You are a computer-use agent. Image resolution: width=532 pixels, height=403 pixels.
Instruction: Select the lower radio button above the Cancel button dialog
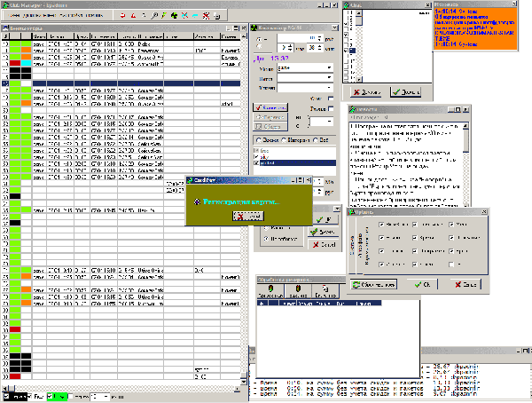[266, 239]
